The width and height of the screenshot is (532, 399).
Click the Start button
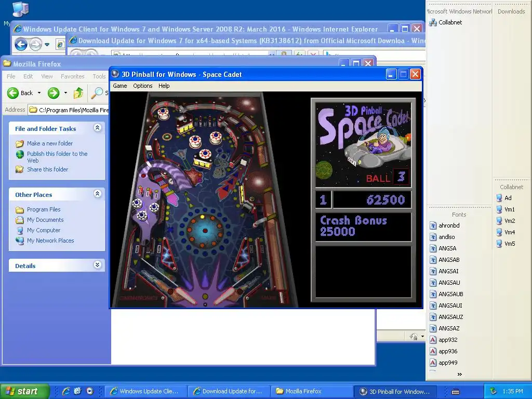(25, 391)
